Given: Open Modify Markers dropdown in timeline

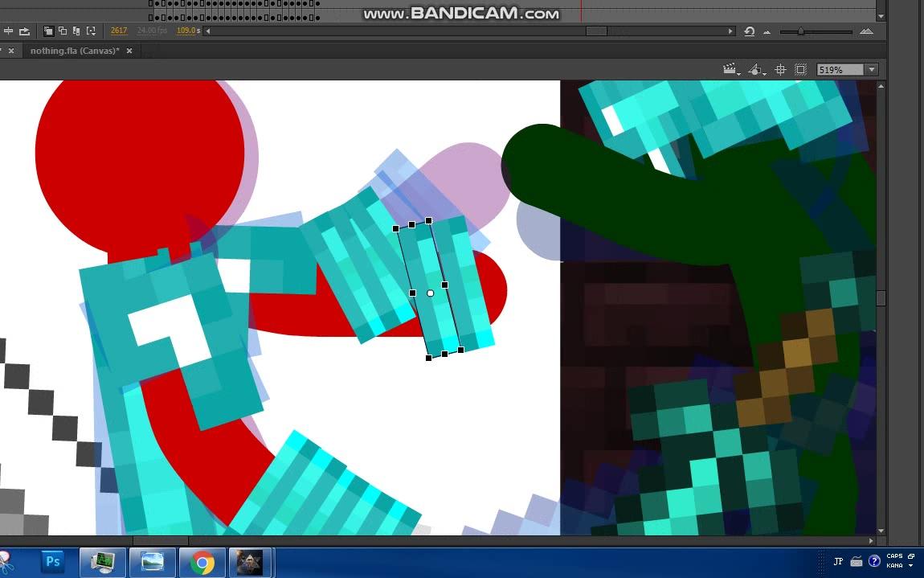Looking at the screenshot, I should 91,31.
